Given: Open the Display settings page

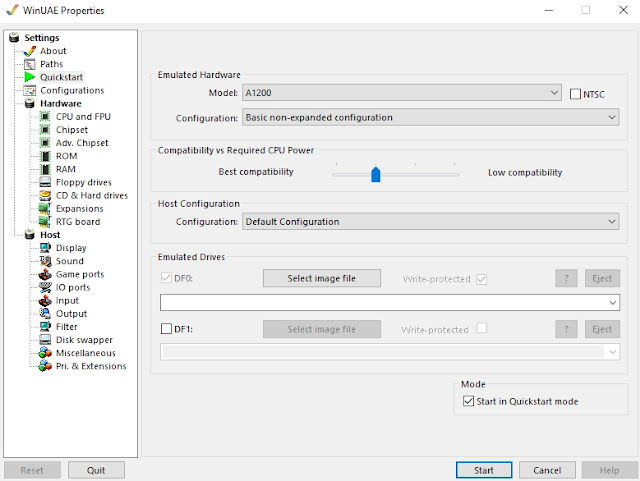Looking at the screenshot, I should tap(71, 248).
